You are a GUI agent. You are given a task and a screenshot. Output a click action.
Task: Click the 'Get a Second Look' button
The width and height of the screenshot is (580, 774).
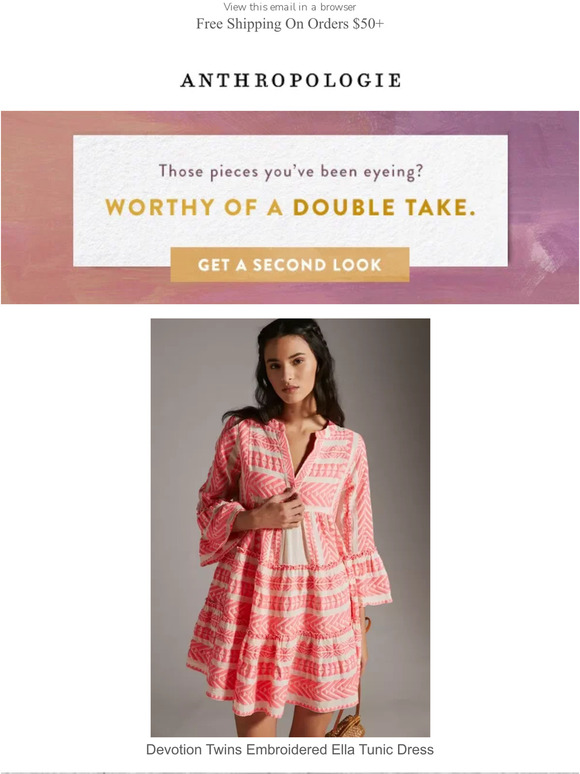(290, 265)
